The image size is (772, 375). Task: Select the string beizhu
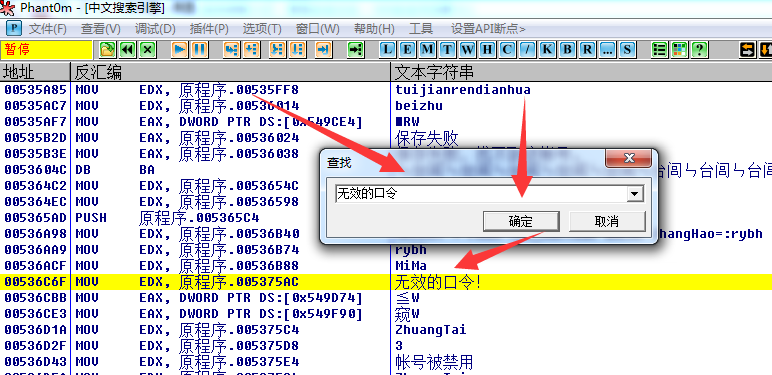point(419,106)
